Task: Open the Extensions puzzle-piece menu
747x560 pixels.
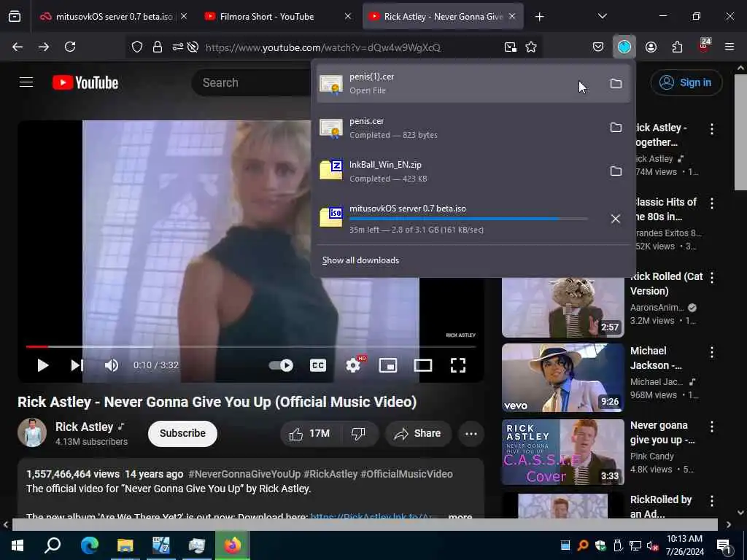Action: click(677, 47)
